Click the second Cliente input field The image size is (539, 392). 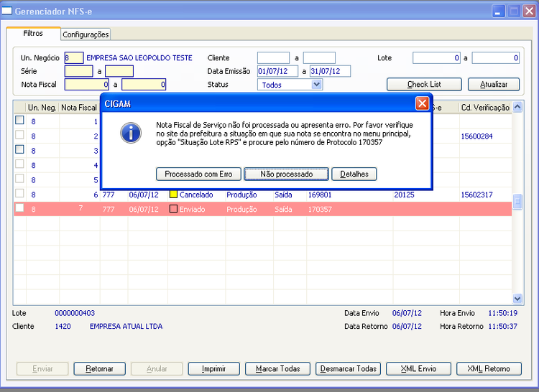pos(319,57)
